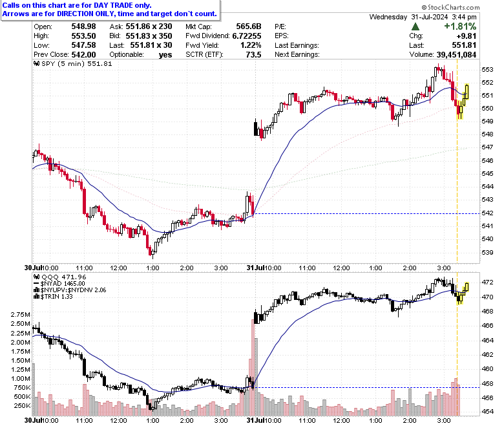This screenshot has width=504, height=426.
Task: Click the Fwd Dividend value 6.72255
Action: coord(247,36)
